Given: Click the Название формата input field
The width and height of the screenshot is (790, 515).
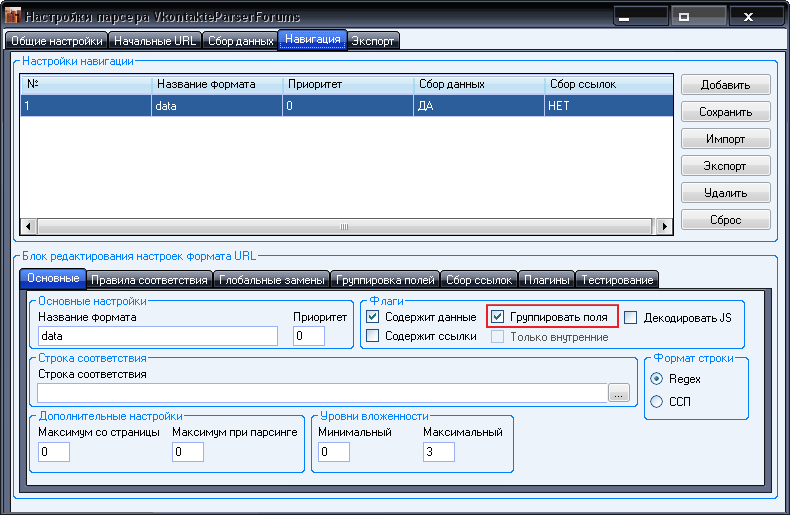Looking at the screenshot, I should [x=157, y=336].
